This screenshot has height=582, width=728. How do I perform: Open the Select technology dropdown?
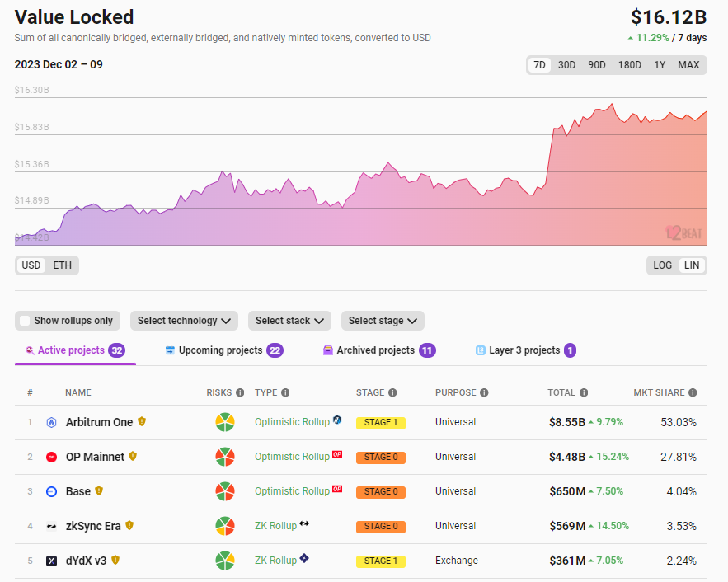184,321
